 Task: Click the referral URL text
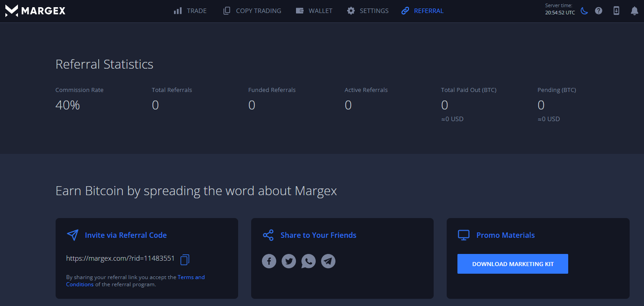click(120, 258)
